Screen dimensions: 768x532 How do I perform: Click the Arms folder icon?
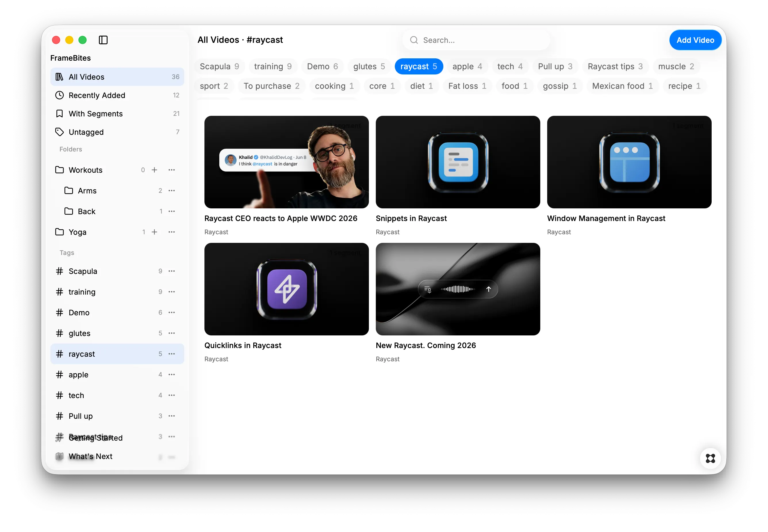[69, 191]
